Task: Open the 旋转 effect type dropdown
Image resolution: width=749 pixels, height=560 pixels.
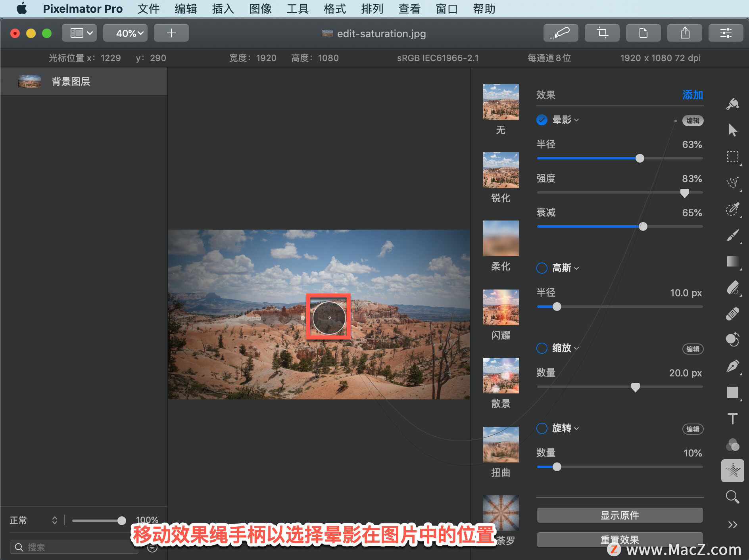Action: pos(566,428)
